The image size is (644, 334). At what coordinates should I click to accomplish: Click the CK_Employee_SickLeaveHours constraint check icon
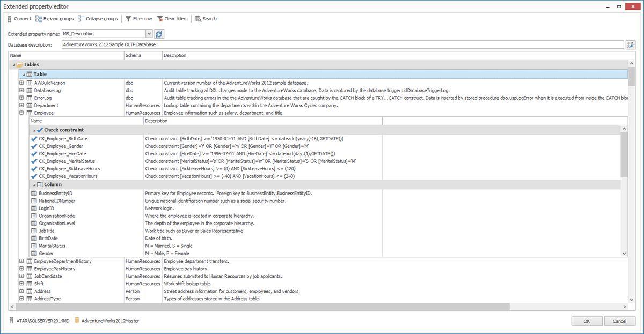tap(34, 169)
